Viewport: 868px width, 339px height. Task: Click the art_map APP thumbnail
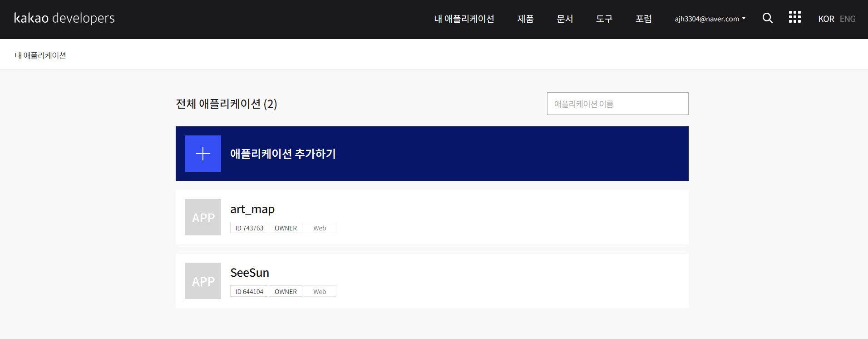(x=203, y=217)
